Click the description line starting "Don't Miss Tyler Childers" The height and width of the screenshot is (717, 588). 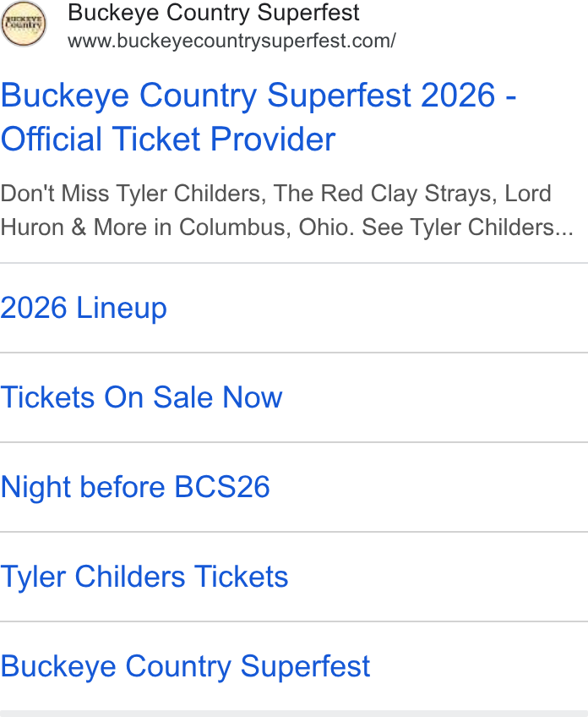click(x=276, y=194)
